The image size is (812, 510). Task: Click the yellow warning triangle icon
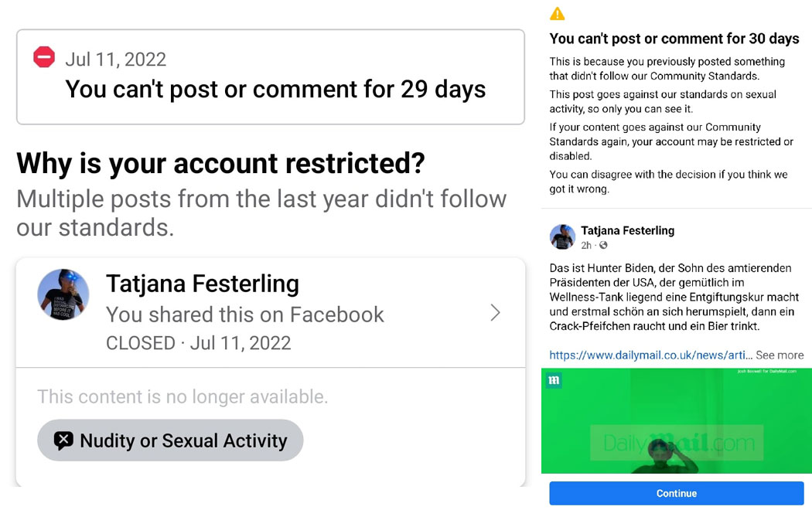pos(558,13)
